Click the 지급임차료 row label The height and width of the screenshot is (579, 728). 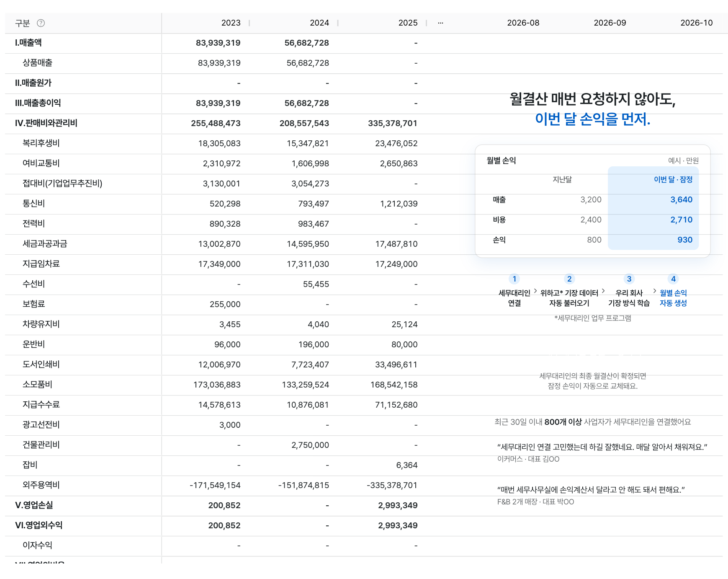(41, 264)
